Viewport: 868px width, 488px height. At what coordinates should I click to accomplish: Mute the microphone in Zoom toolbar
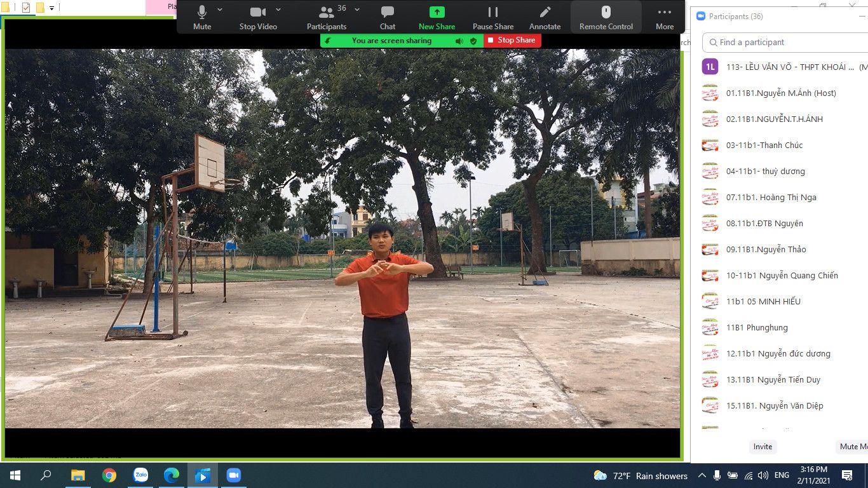pos(202,17)
